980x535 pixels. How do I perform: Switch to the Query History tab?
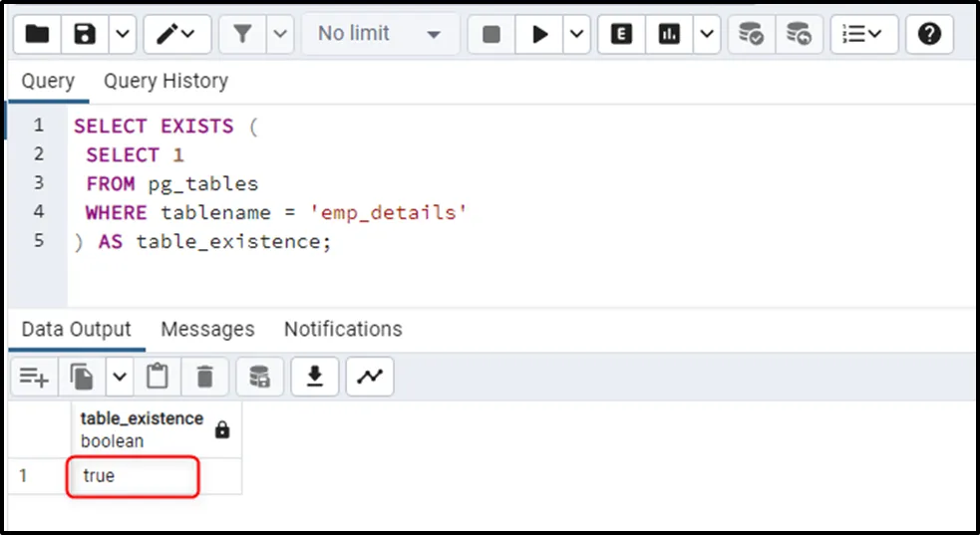[x=165, y=81]
